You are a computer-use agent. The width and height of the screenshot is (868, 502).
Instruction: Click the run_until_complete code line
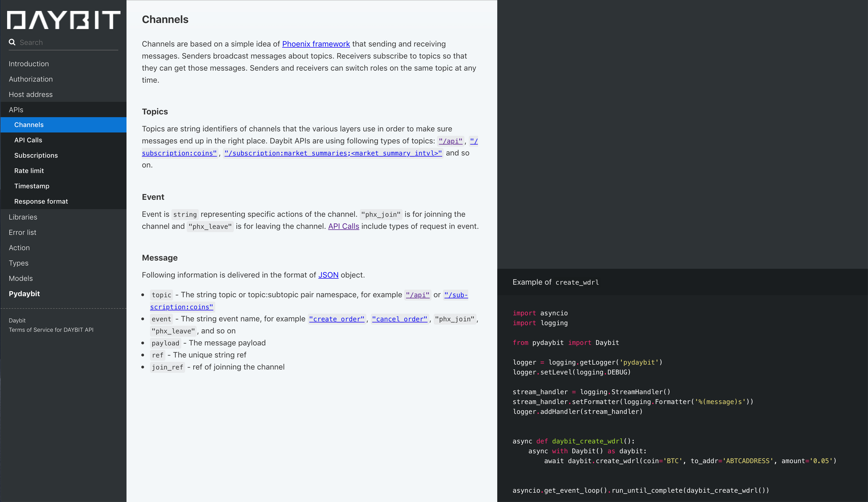(641, 491)
